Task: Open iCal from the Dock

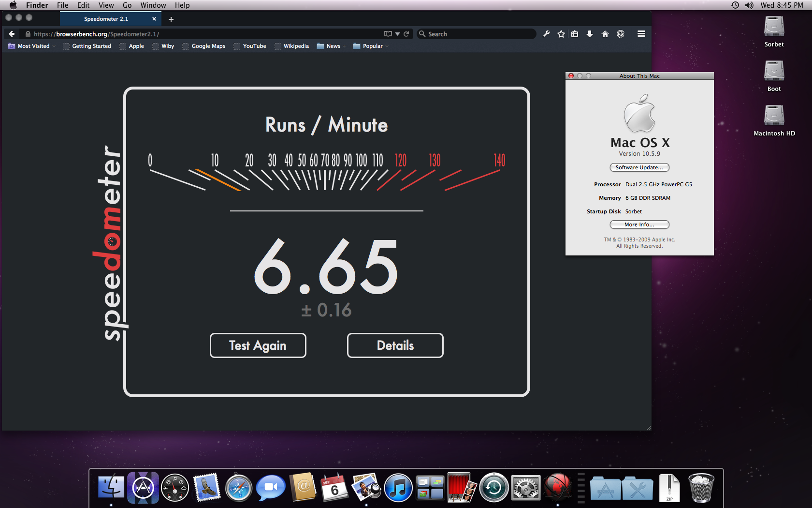Action: 334,487
